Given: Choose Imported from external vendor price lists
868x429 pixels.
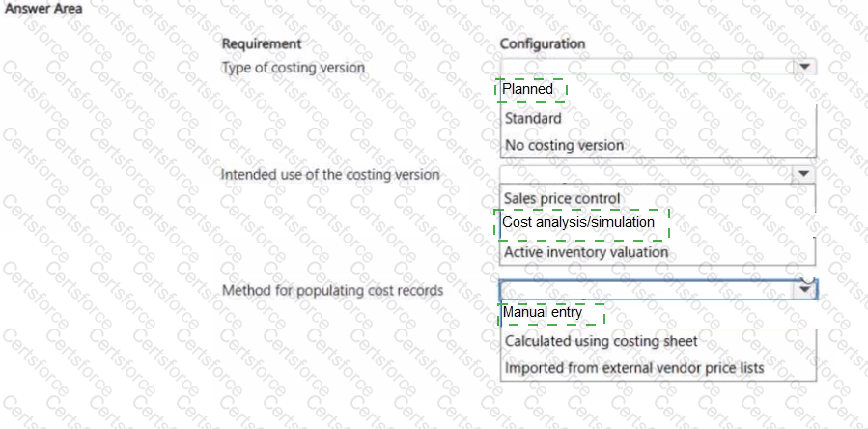Looking at the screenshot, I should 633,368.
